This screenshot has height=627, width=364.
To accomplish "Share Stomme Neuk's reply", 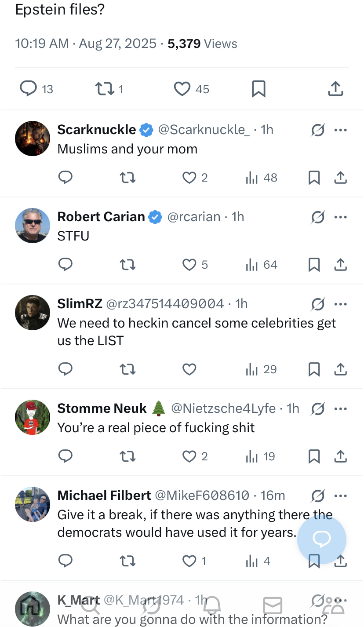I will coord(341,456).
